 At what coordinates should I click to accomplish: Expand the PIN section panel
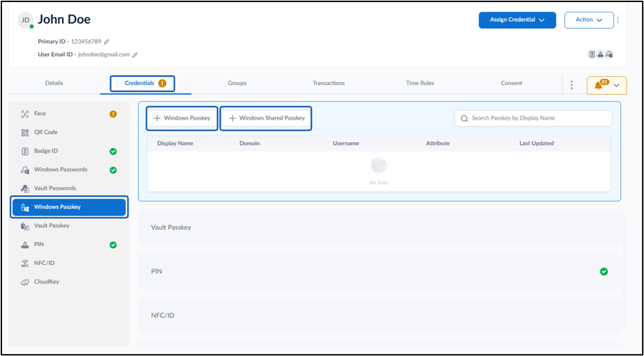[379, 271]
